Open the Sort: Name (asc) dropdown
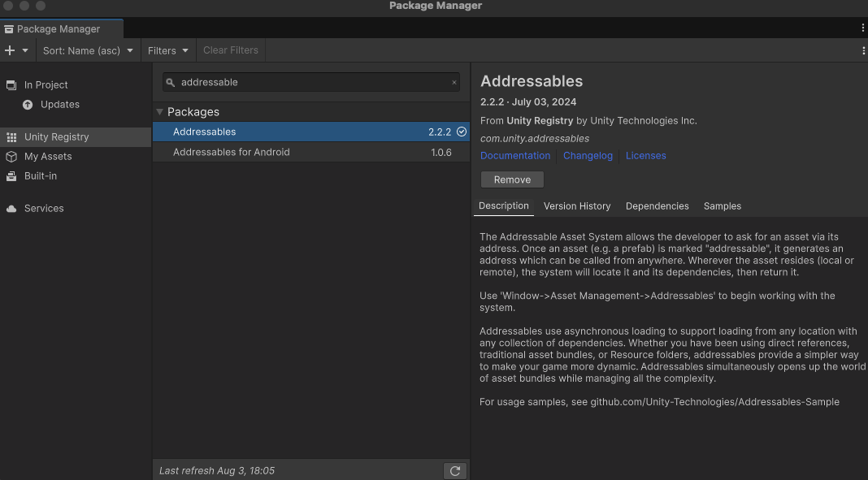This screenshot has width=868, height=480. (88, 50)
